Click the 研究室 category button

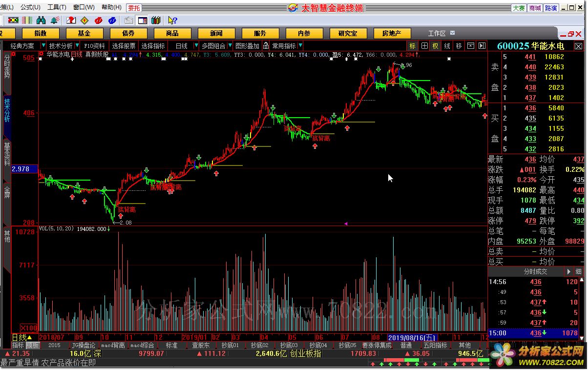[348, 33]
